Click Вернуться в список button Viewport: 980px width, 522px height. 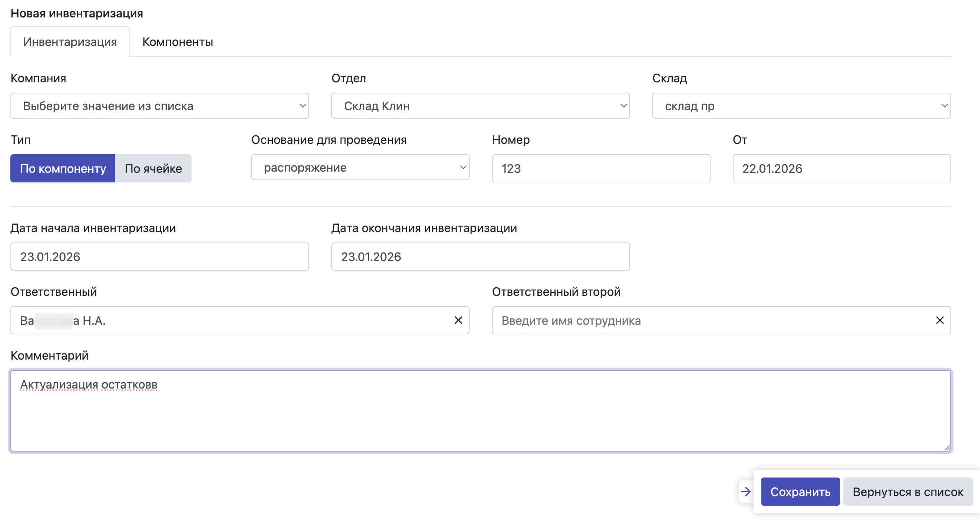pos(908,492)
